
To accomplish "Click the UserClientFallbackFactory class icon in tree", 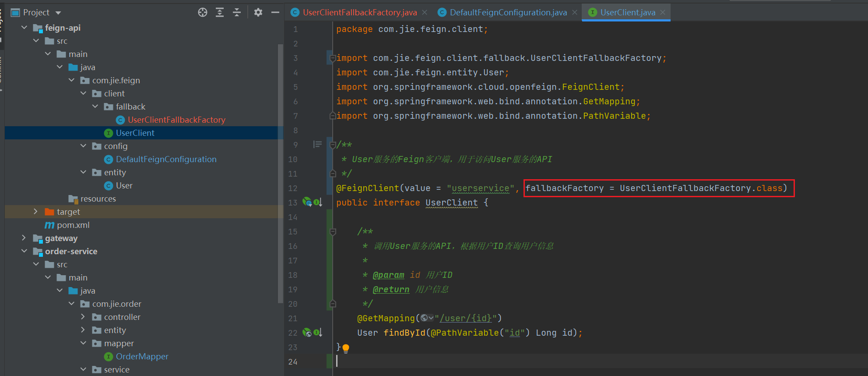I will click(120, 120).
